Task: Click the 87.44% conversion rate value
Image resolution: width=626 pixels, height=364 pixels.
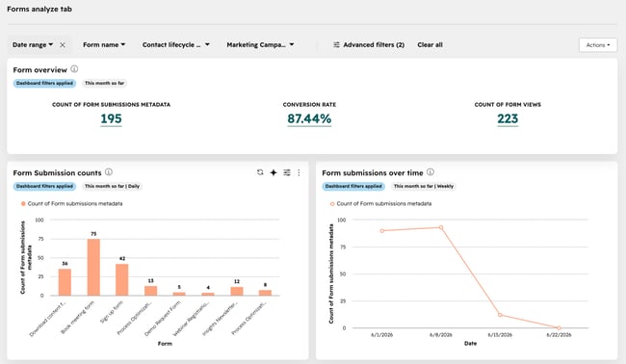Action: click(x=309, y=118)
